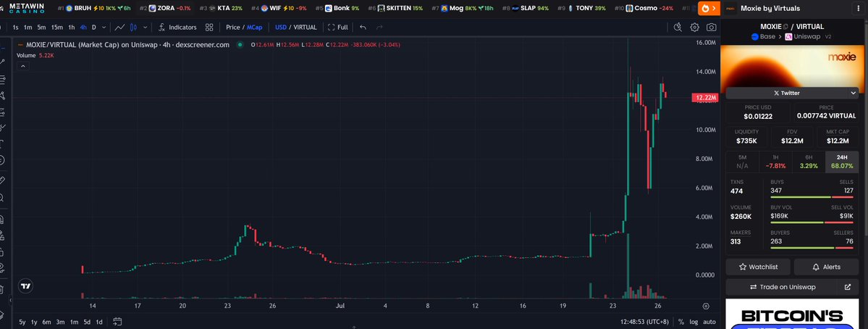Switch chart to MCap mode
868x329 pixels.
(255, 27)
